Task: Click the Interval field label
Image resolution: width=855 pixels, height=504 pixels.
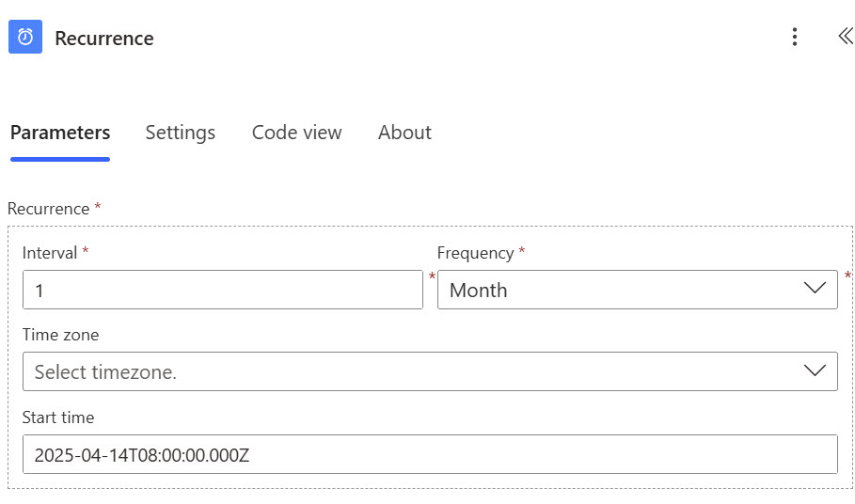Action: point(50,253)
